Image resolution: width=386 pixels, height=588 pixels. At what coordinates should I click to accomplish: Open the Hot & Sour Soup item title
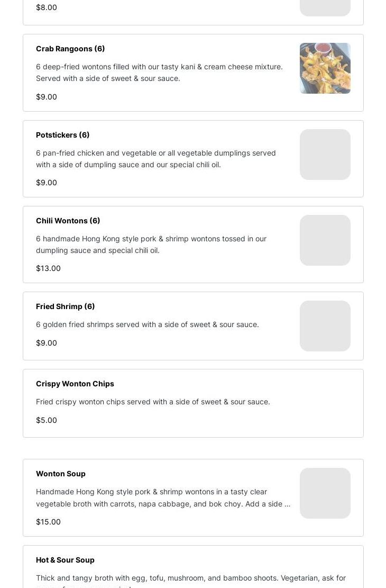click(65, 560)
